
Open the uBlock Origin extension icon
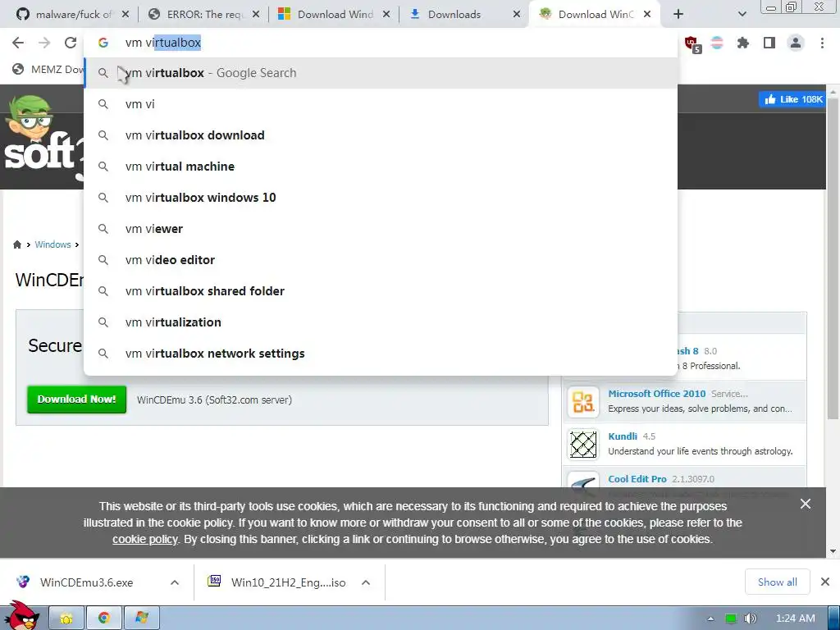692,43
